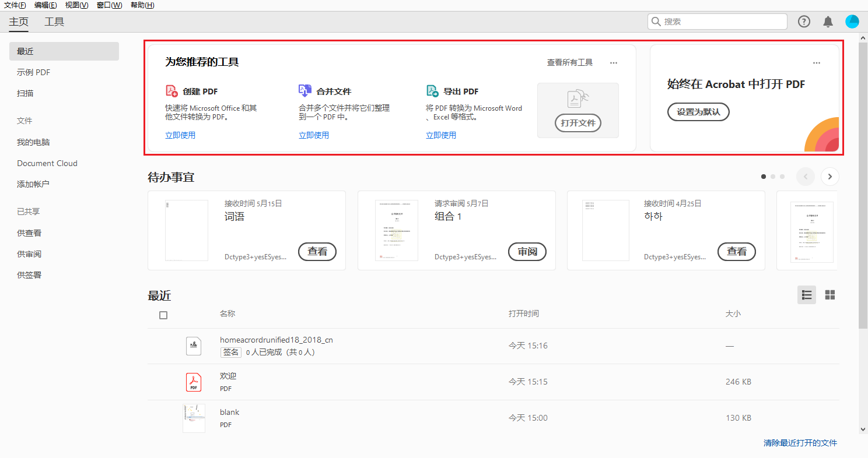Click in the 搜索 input field
The image size is (868, 458).
coord(717,22)
